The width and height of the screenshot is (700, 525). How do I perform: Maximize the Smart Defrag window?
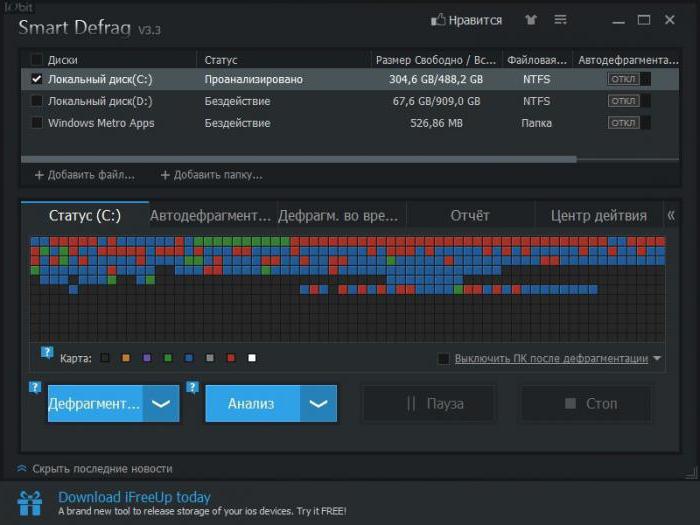(644, 20)
